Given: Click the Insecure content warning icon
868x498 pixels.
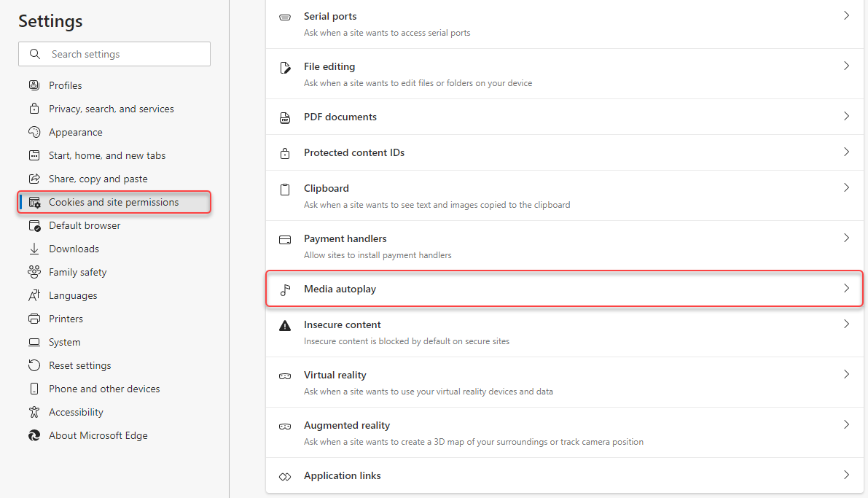Looking at the screenshot, I should tap(285, 324).
